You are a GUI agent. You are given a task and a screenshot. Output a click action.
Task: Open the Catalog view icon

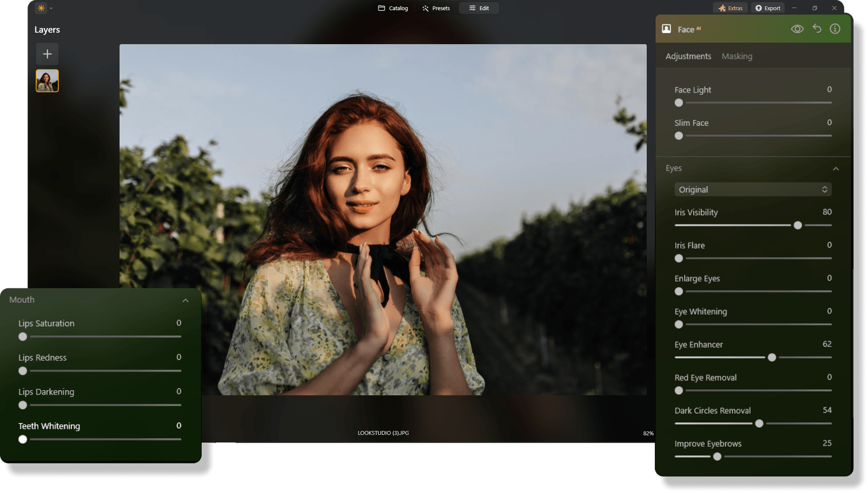[381, 8]
